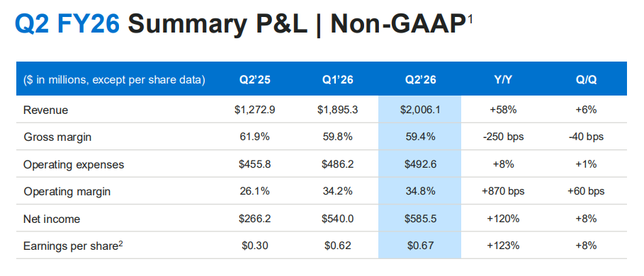Select the Earnings per share row label

(73, 246)
